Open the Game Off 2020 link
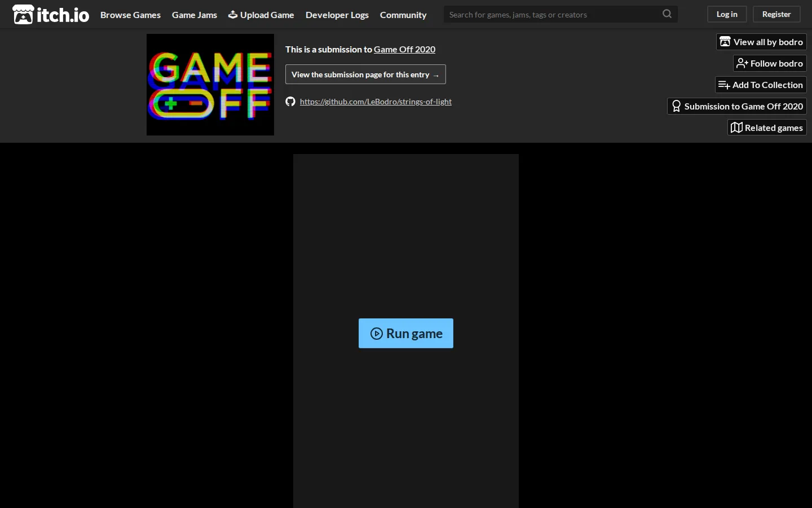 click(404, 49)
